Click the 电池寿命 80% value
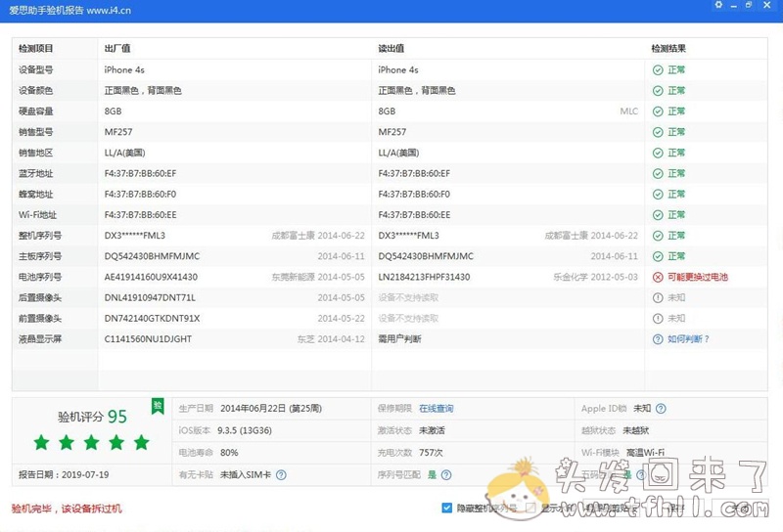This screenshot has width=783, height=532. (229, 453)
